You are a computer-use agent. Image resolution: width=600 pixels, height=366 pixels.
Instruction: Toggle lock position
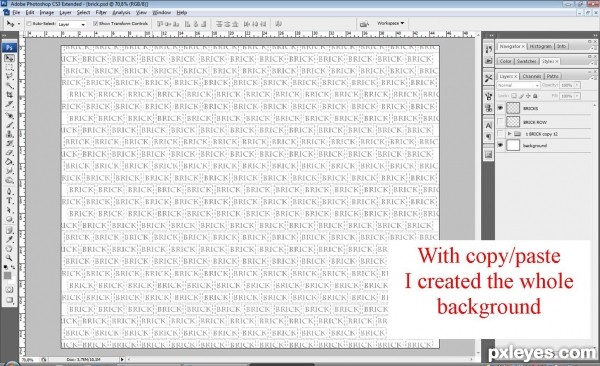click(x=528, y=96)
